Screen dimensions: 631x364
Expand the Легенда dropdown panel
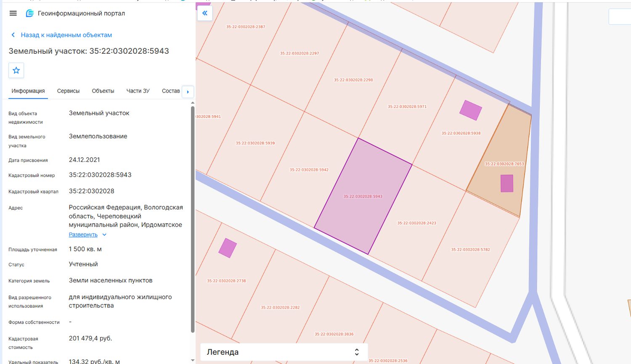pos(284,352)
